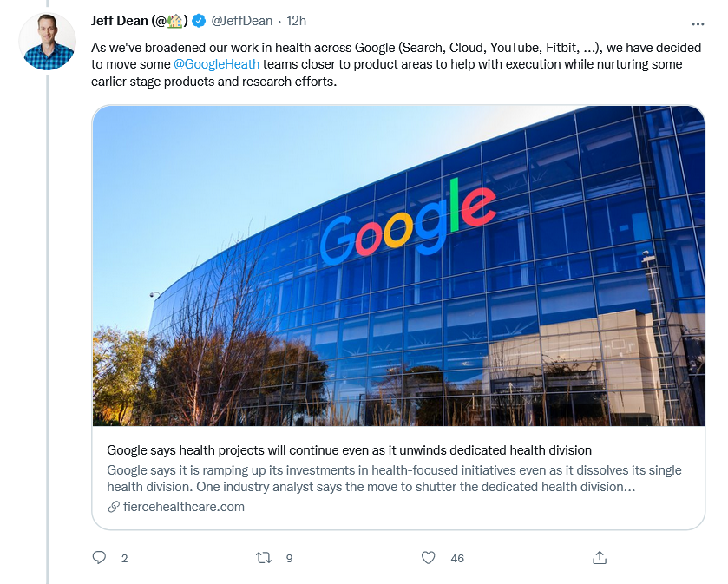Click the blue verified badge
Image resolution: width=728 pixels, height=584 pixels.
199,21
